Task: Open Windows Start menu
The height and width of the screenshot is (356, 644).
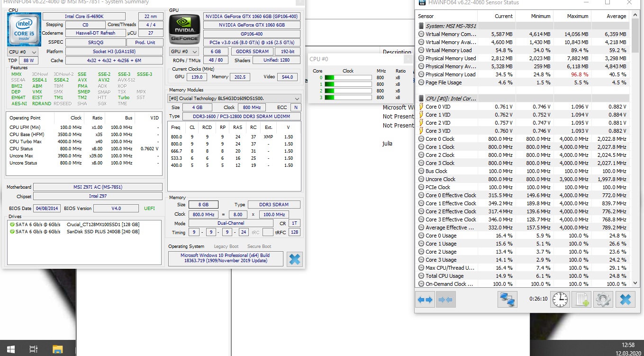Action: 10,349
